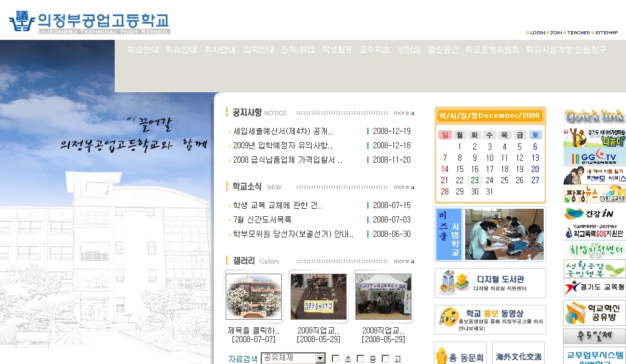Open the first gallery thumbnail of school building
626x364 pixels.
pyautogui.click(x=253, y=297)
